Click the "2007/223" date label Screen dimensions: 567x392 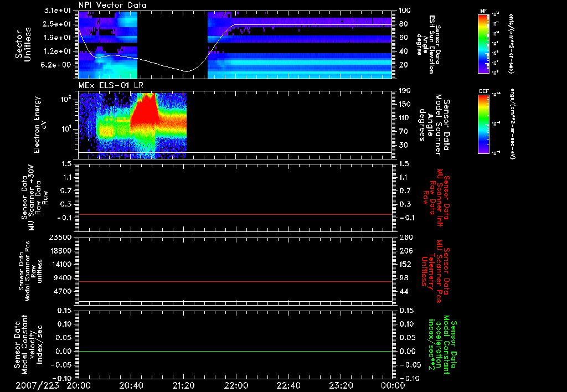[x=38, y=385]
